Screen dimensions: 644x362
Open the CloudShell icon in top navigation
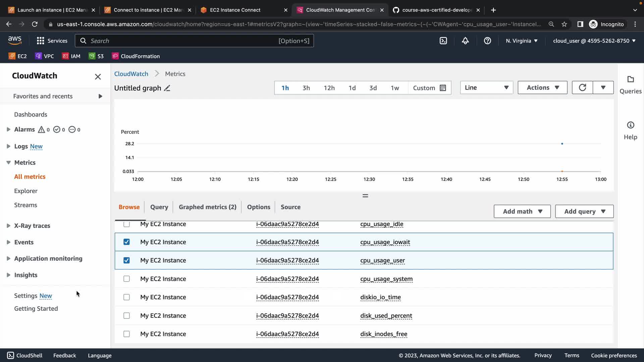point(443,41)
